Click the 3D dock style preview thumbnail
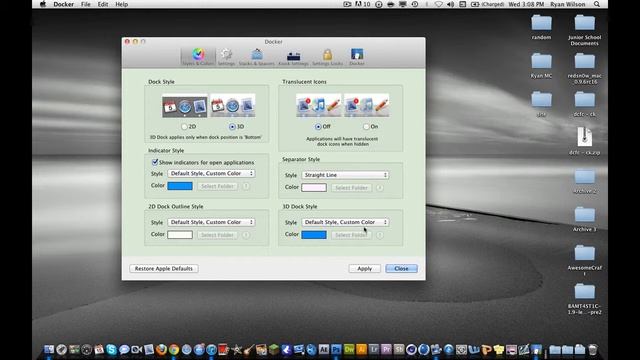 pos(233,106)
